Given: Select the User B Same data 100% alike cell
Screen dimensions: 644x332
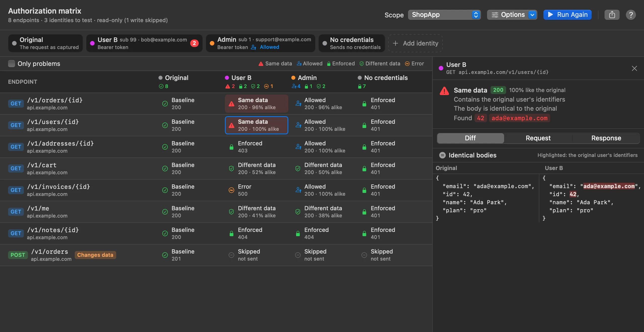Looking at the screenshot, I should pos(256,125).
